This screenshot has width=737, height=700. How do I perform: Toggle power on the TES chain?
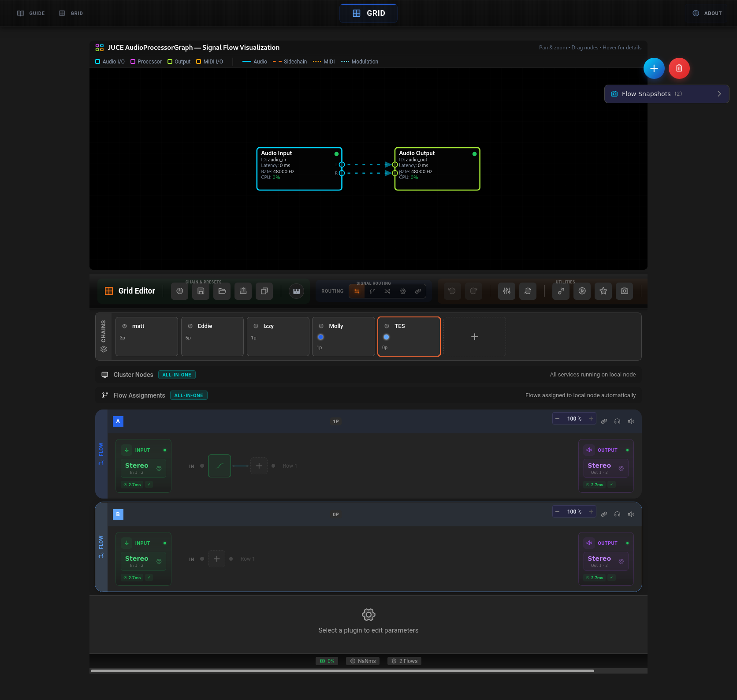pyautogui.click(x=387, y=326)
